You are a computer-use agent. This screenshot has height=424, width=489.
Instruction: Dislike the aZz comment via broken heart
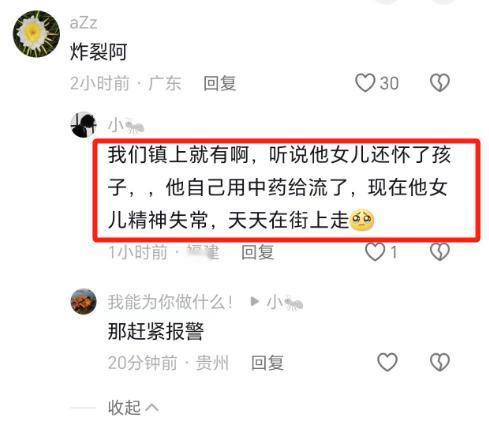click(x=440, y=83)
